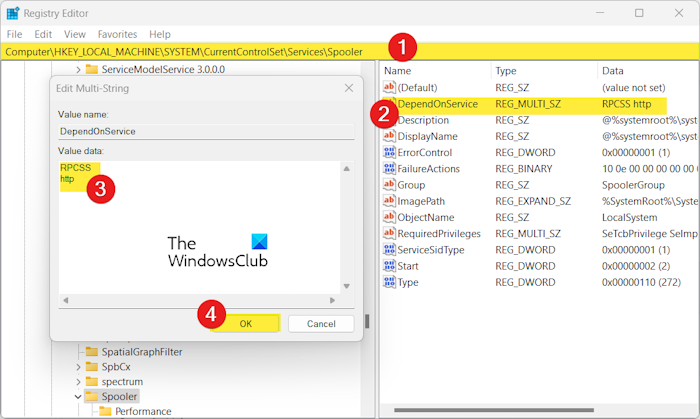Open the File menu
The height and width of the screenshot is (419, 700).
coord(14,34)
